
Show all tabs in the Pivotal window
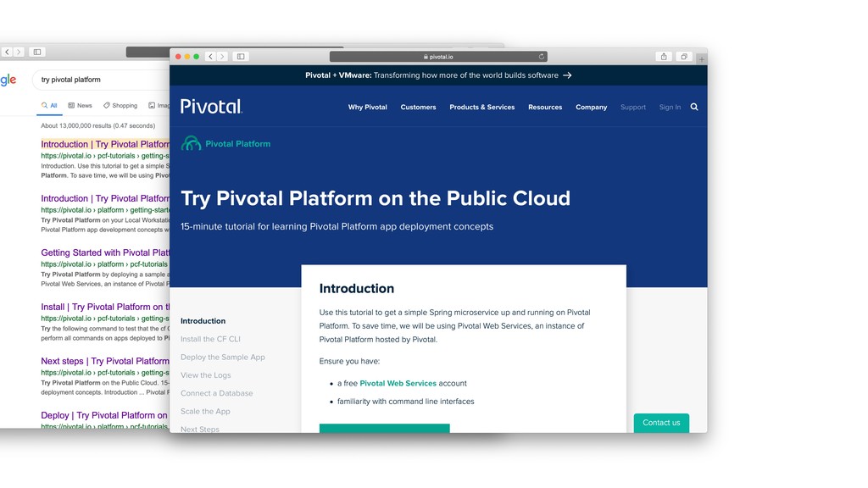pos(684,57)
